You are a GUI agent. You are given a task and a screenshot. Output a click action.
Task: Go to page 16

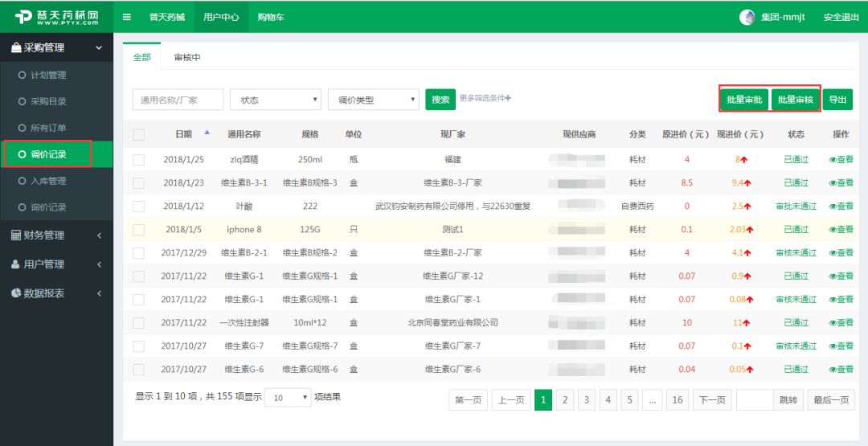click(x=678, y=400)
